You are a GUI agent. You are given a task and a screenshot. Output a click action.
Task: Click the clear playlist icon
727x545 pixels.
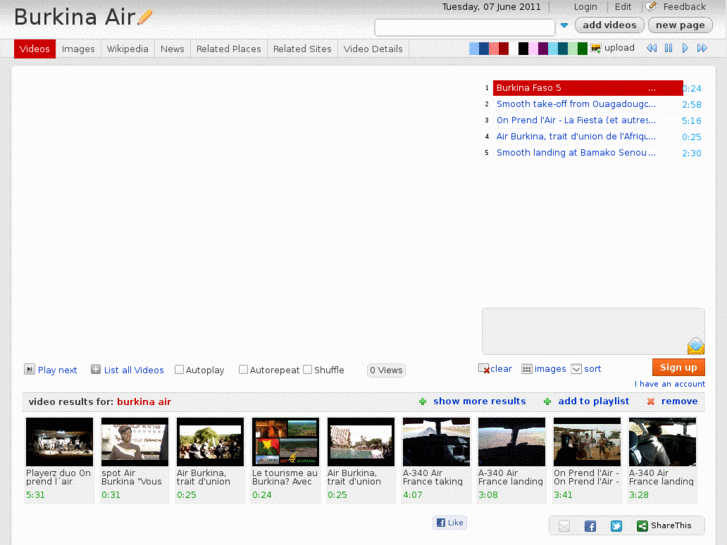484,369
